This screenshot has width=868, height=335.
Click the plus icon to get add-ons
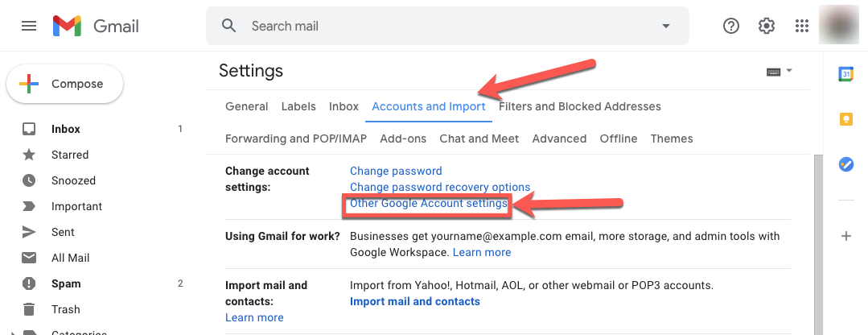(x=845, y=237)
